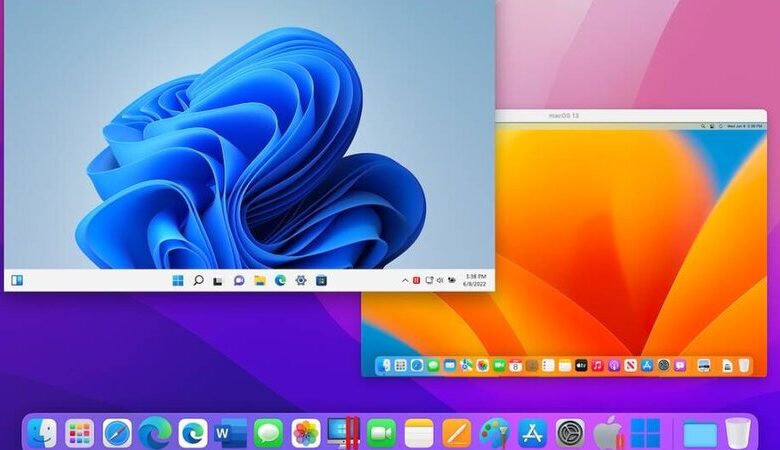
Task: Click the macOS 13 window title bar
Action: click(x=631, y=115)
